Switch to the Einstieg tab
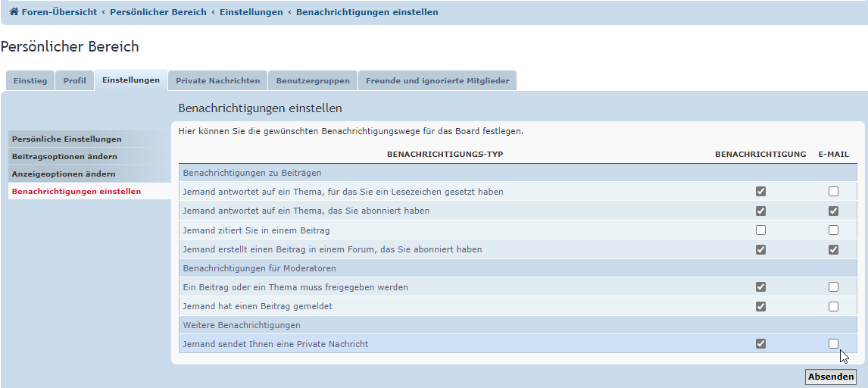 click(30, 80)
